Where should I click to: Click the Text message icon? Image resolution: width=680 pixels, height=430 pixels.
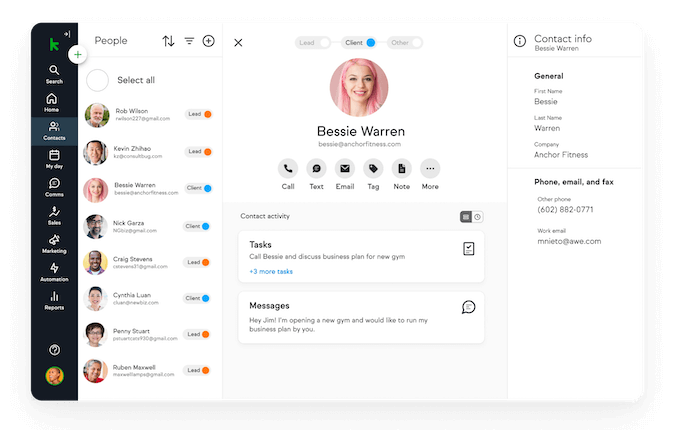(x=316, y=168)
